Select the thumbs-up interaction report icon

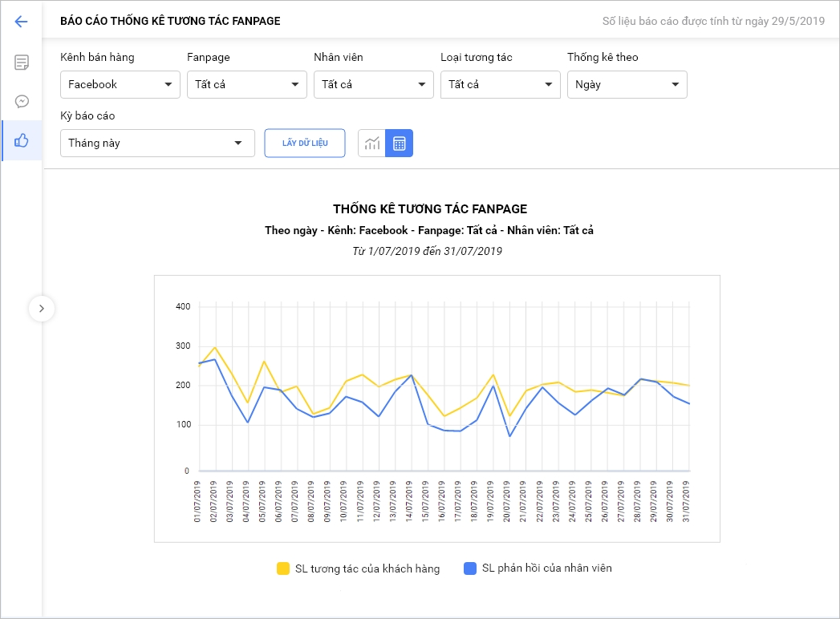(x=22, y=141)
